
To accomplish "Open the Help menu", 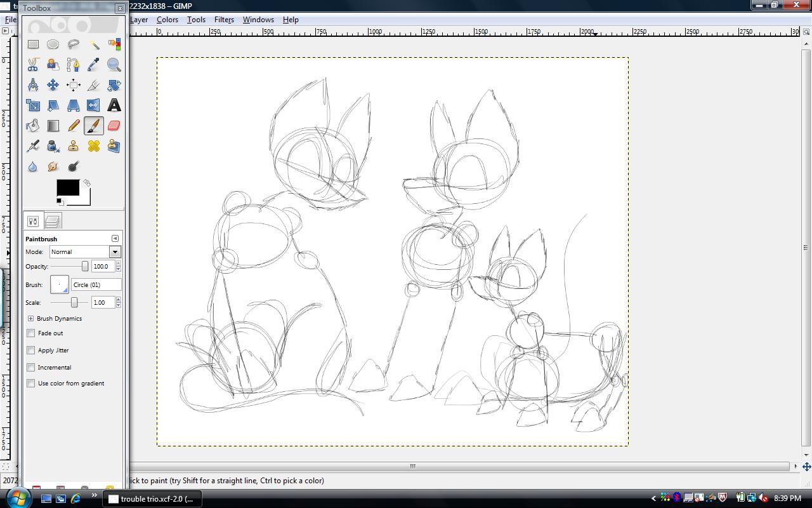I will point(291,20).
